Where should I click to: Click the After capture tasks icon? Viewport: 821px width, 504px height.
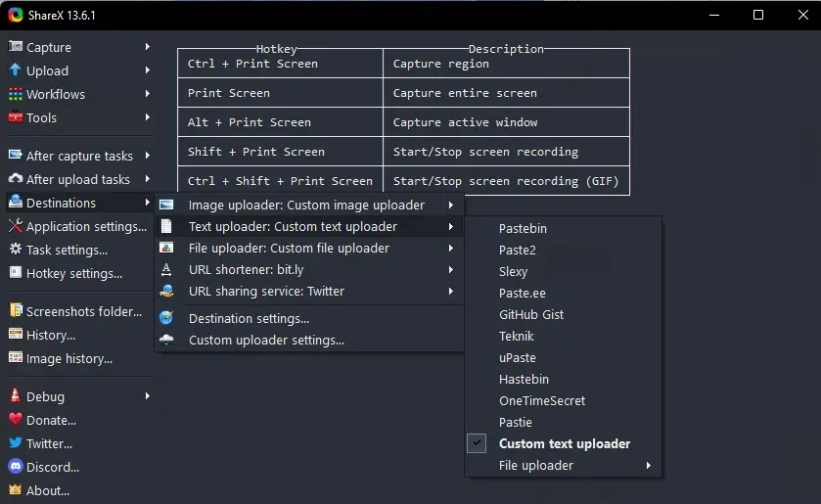[x=16, y=155]
